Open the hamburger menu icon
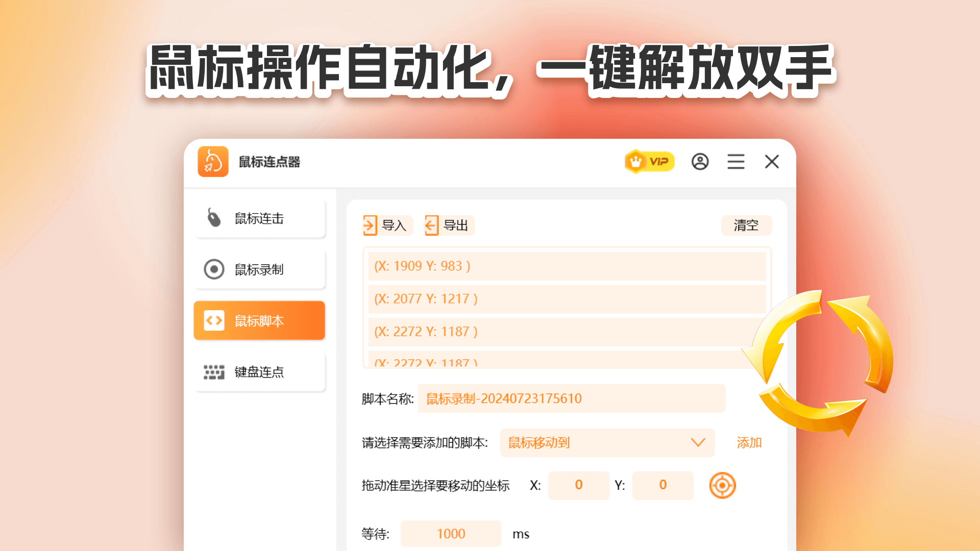 [x=736, y=162]
